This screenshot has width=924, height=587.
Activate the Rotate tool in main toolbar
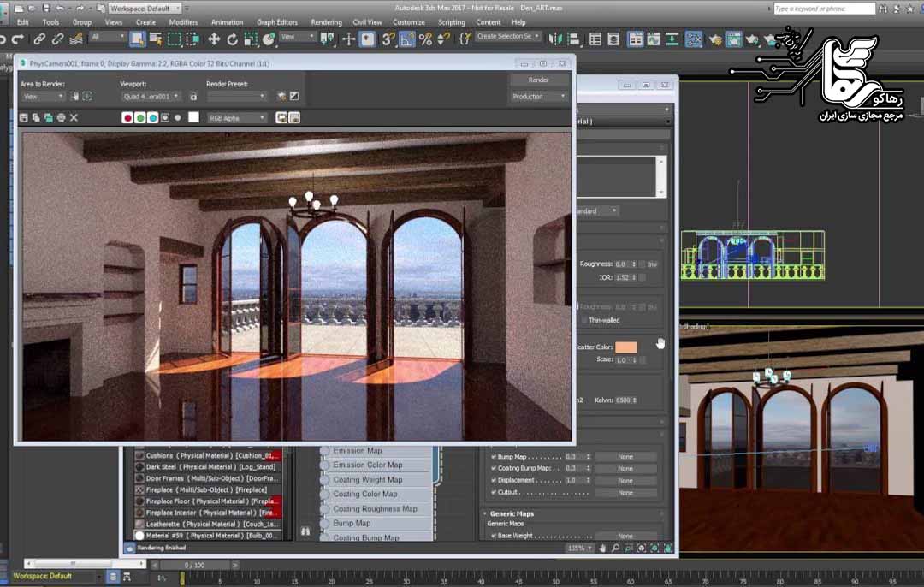(x=233, y=39)
